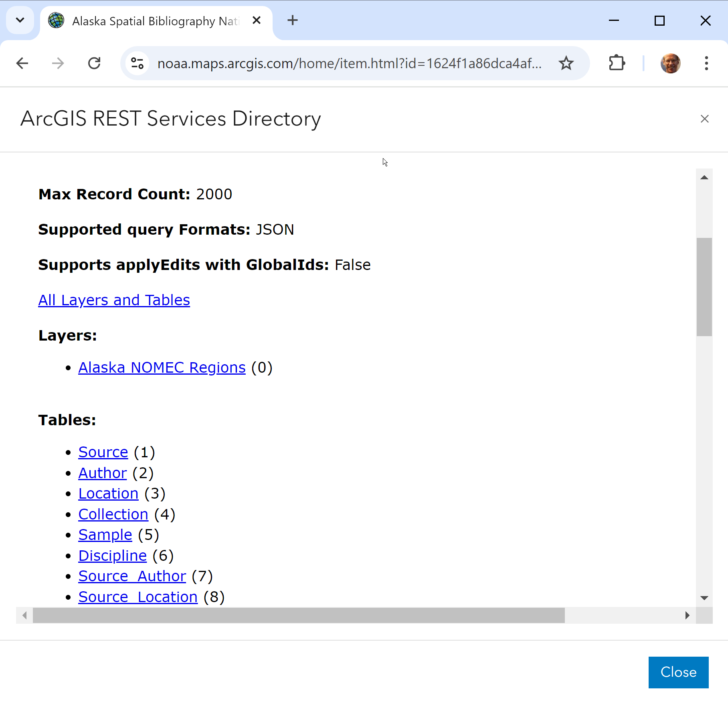This screenshot has height=704, width=728.
Task: Open the Chrome profile menu
Action: [670, 63]
